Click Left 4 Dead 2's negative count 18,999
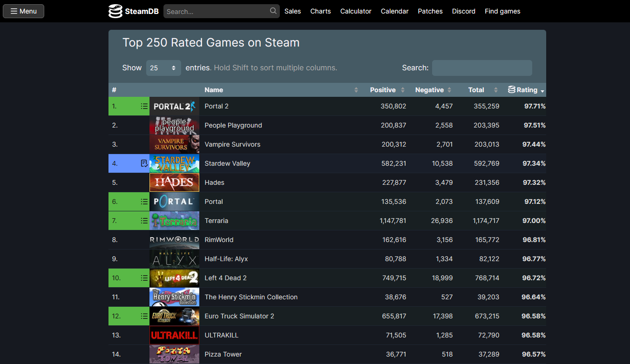Image resolution: width=630 pixels, height=364 pixels. coord(442,278)
